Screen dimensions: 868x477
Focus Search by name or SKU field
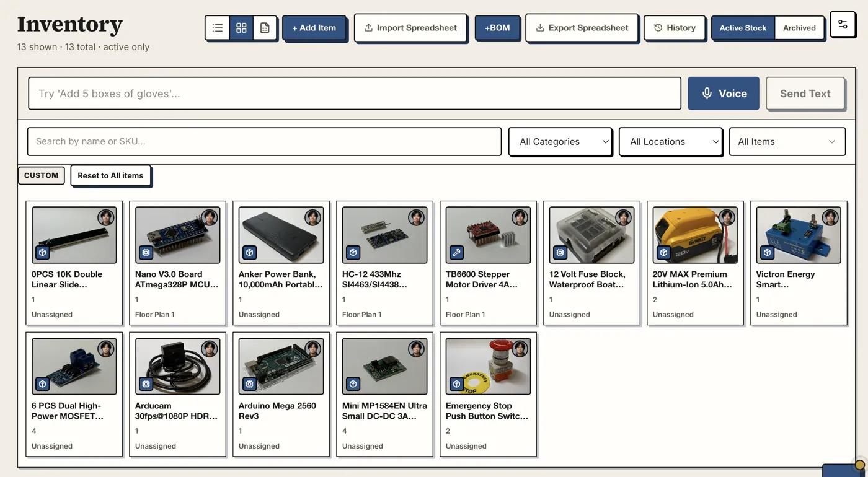[264, 141]
